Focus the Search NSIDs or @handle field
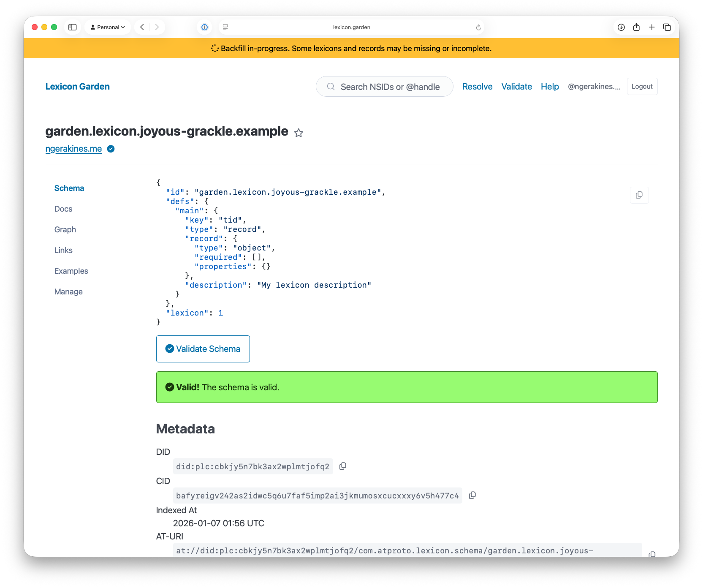This screenshot has height=588, width=703. [390, 87]
